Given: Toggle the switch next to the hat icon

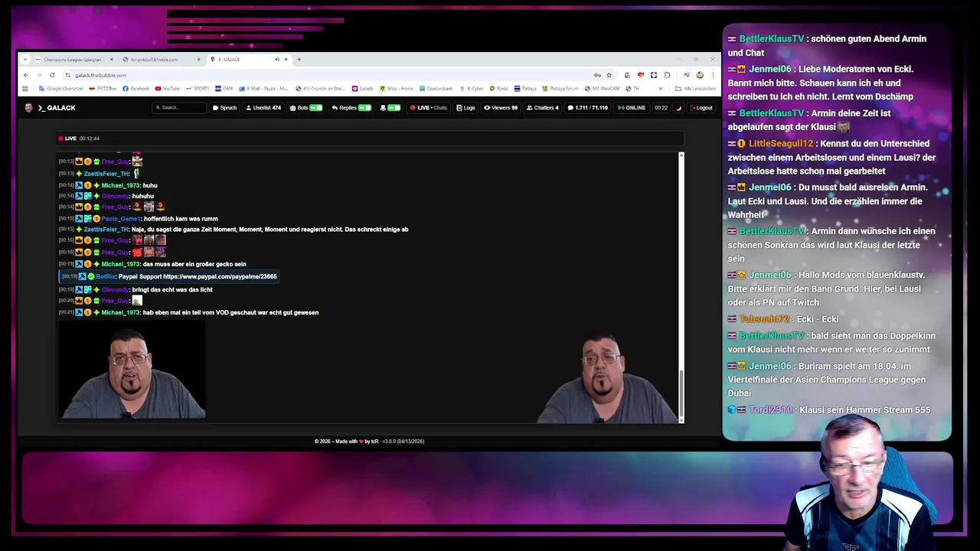Looking at the screenshot, I should click(394, 108).
